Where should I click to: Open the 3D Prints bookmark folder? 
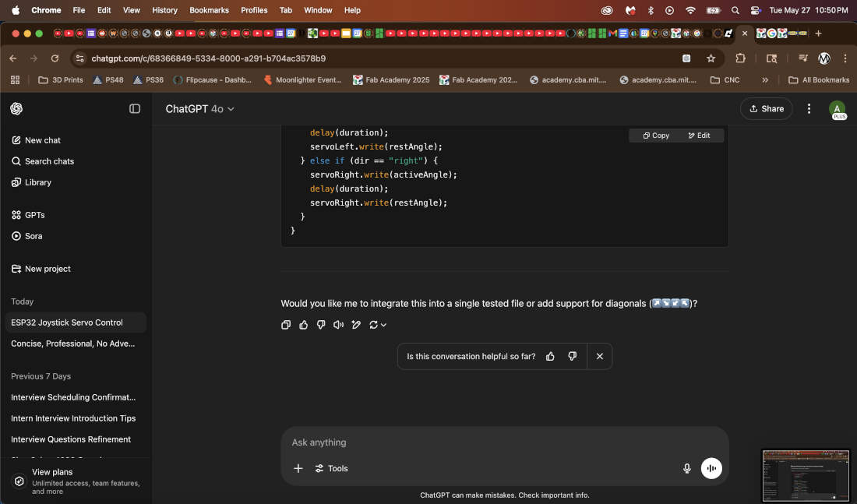pos(61,79)
